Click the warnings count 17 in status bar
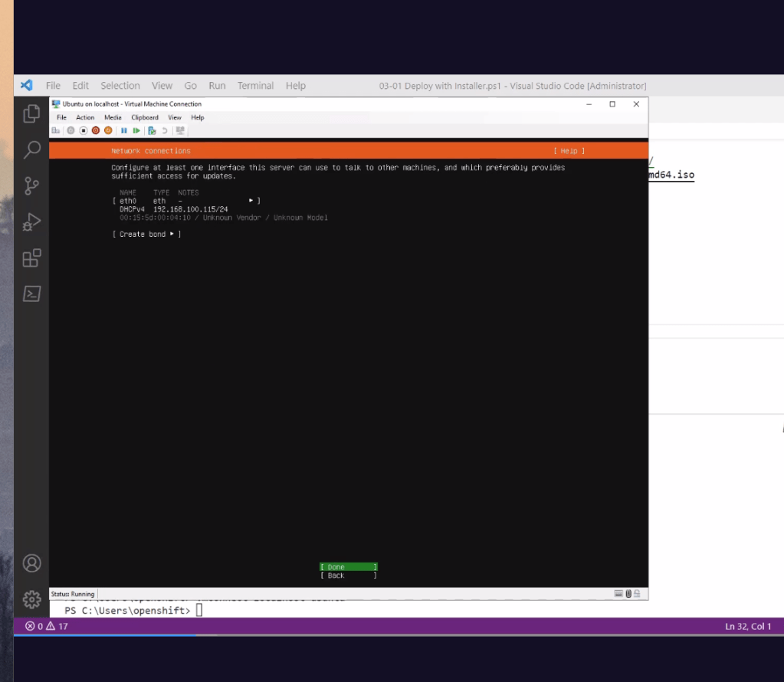784x682 pixels. pos(57,626)
